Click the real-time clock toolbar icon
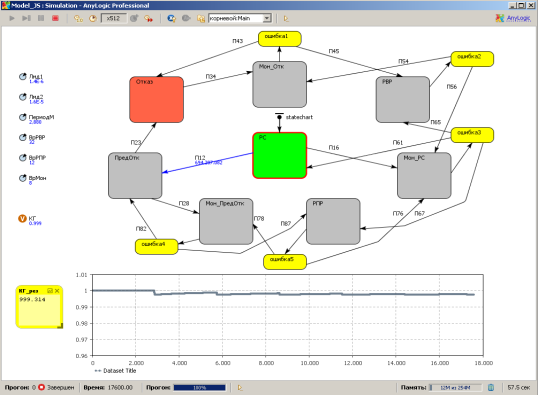This screenshot has width=538, height=395. pyautogui.click(x=93, y=19)
